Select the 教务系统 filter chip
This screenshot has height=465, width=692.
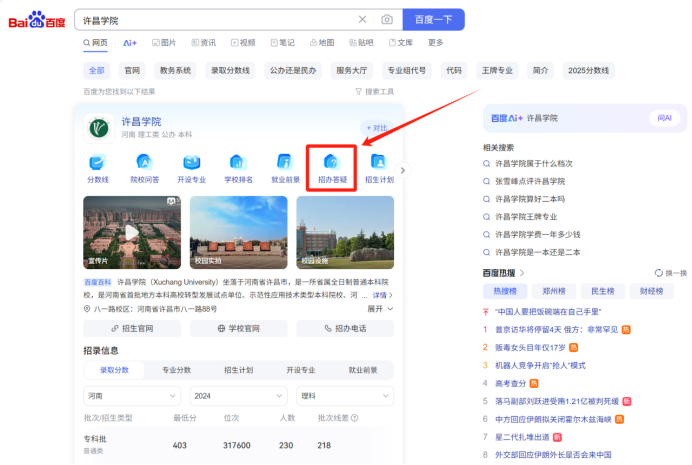click(x=175, y=71)
